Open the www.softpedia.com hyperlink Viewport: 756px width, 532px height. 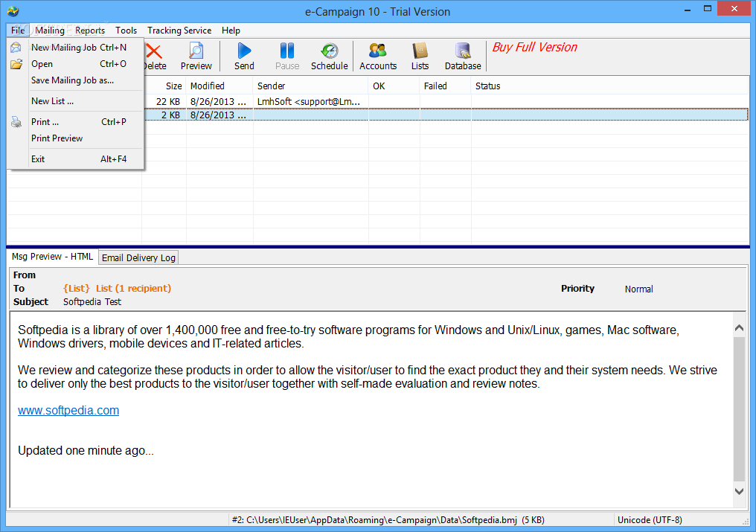point(68,411)
